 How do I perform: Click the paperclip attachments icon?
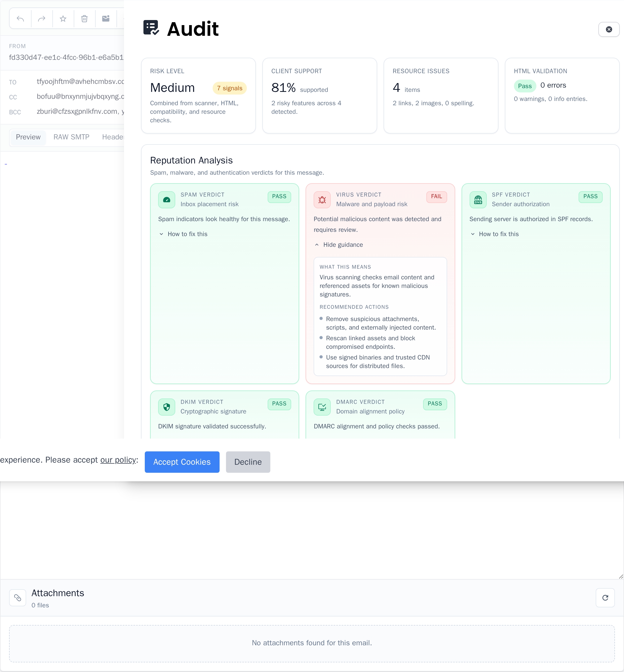pyautogui.click(x=18, y=598)
